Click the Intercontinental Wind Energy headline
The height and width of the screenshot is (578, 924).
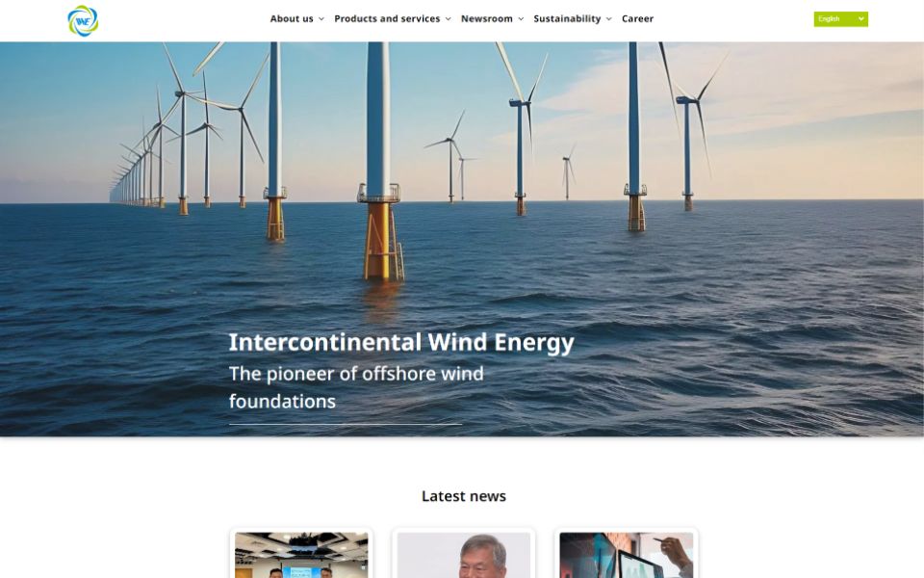point(400,342)
